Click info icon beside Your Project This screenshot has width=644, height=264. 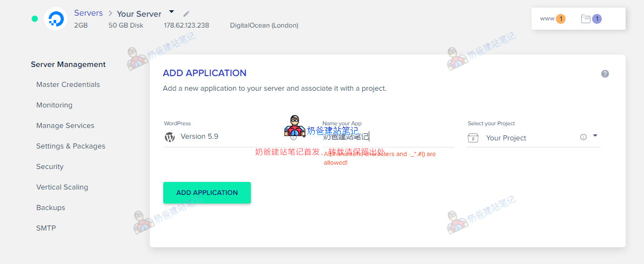[583, 137]
